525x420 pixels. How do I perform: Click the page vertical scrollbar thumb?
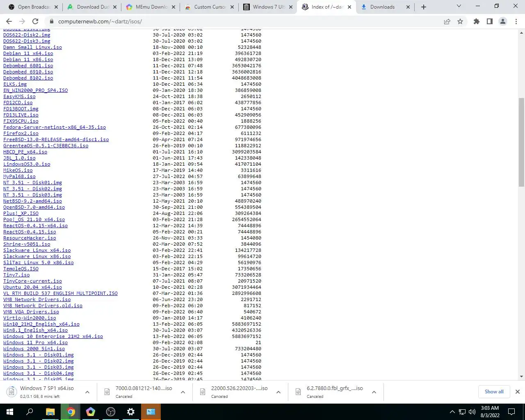click(x=521, y=142)
